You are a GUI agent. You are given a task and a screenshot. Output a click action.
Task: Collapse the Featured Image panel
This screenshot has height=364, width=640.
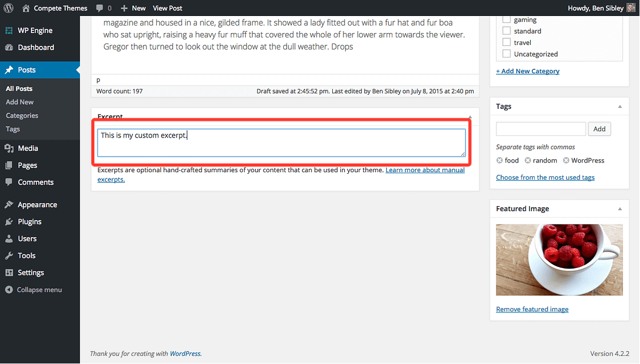(x=620, y=208)
